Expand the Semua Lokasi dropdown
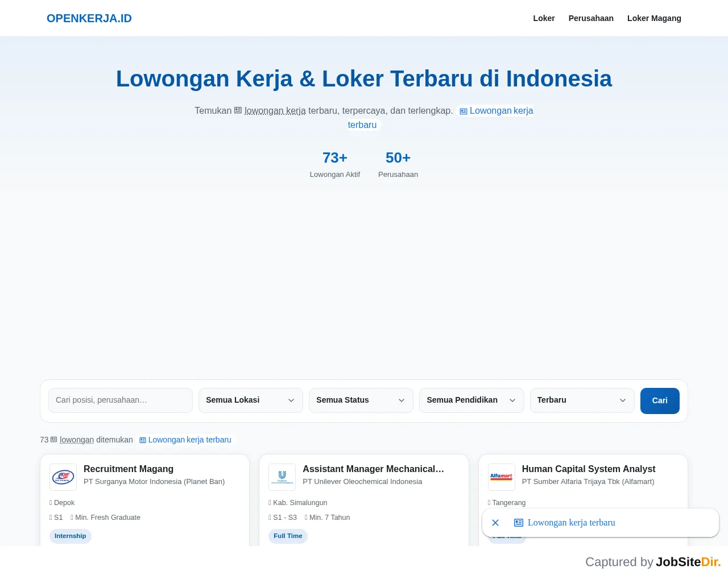The height and width of the screenshot is (579, 728). click(251, 400)
